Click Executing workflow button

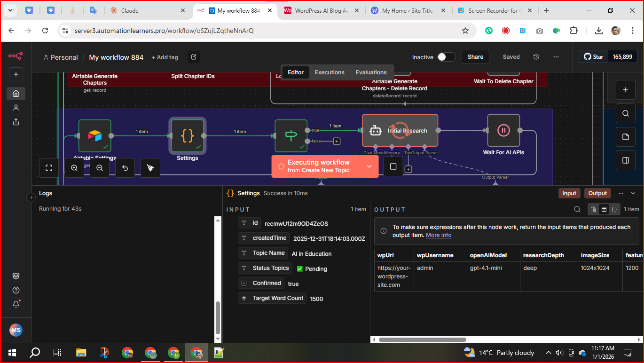tap(315, 166)
